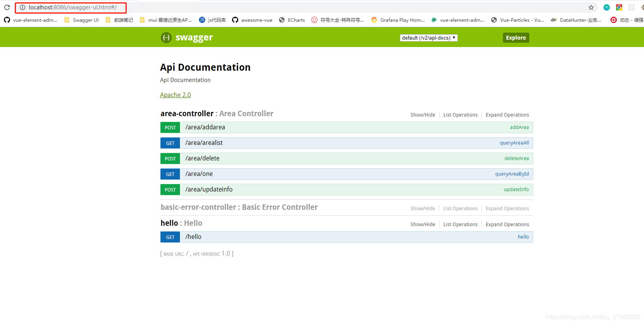
Task: Toggle the hello section heading
Action: (x=182, y=223)
